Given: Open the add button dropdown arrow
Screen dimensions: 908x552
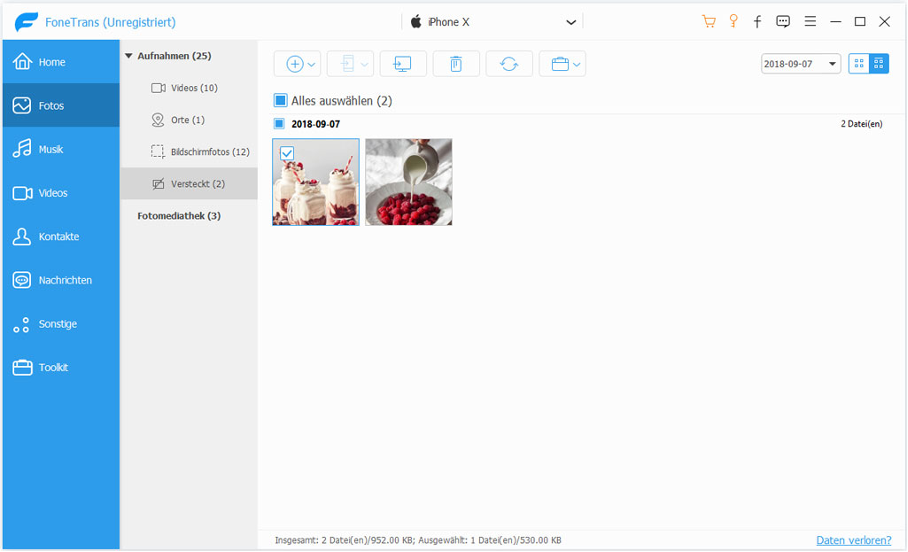Looking at the screenshot, I should 312,64.
